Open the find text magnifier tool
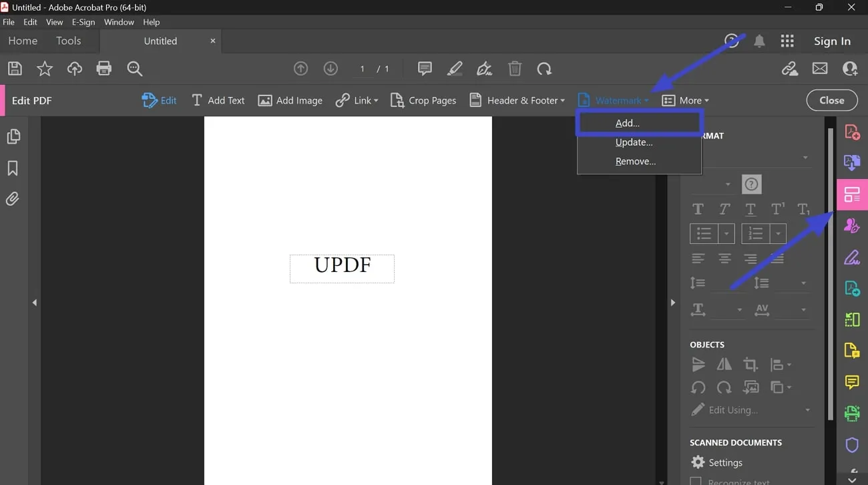Image resolution: width=868 pixels, height=485 pixels. click(134, 68)
